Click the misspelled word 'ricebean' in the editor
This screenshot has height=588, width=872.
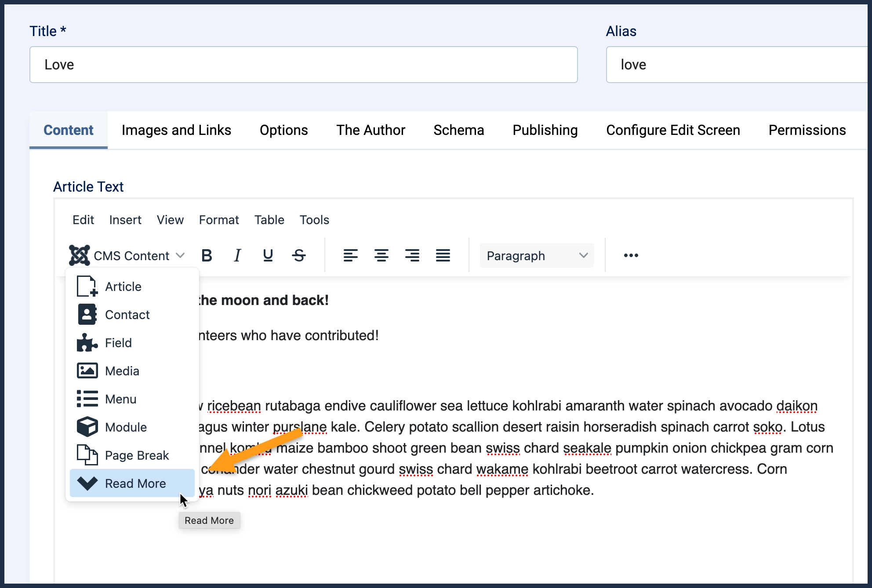click(x=234, y=406)
